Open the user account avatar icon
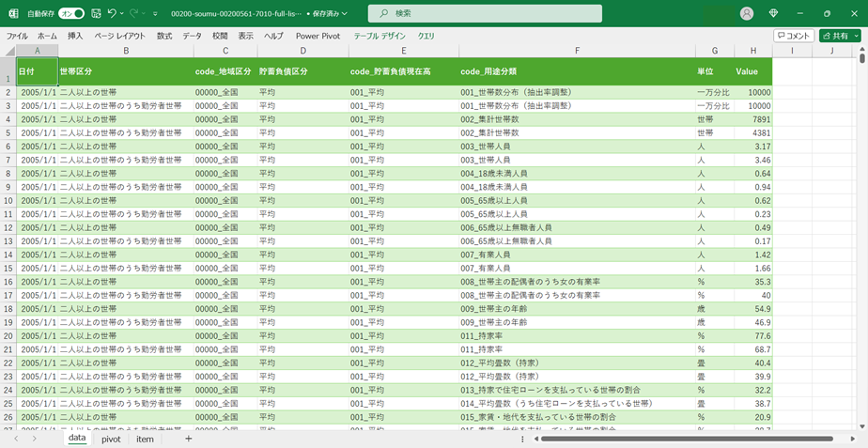The width and height of the screenshot is (868, 448). [x=747, y=13]
